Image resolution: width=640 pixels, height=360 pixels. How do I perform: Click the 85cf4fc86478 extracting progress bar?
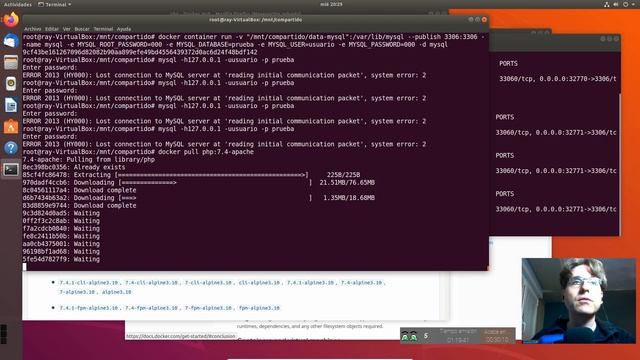[x=213, y=175]
